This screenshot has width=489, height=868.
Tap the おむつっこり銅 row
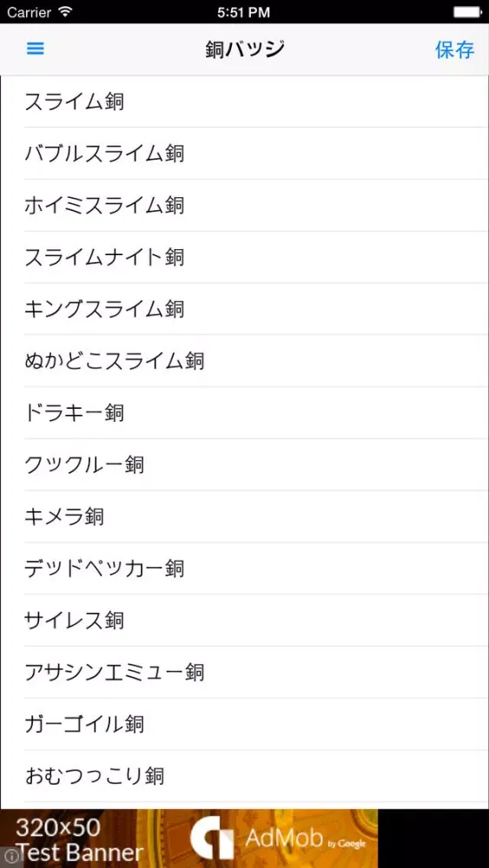tap(244, 775)
